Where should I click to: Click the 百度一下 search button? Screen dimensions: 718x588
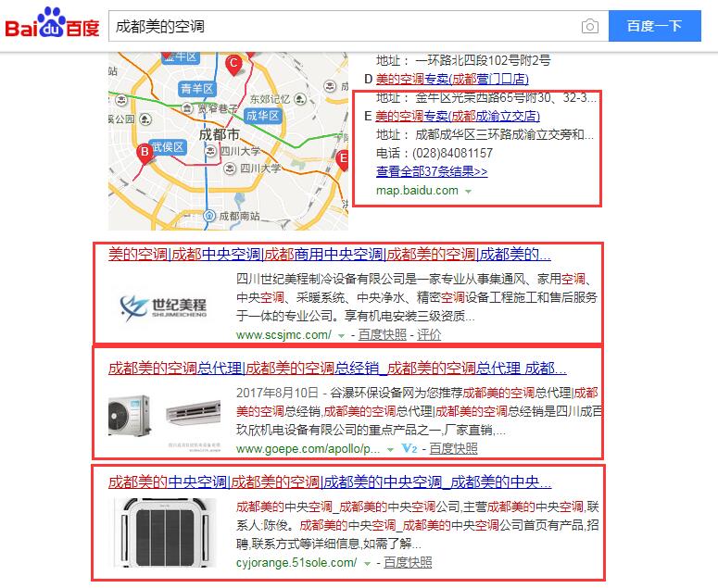(654, 26)
